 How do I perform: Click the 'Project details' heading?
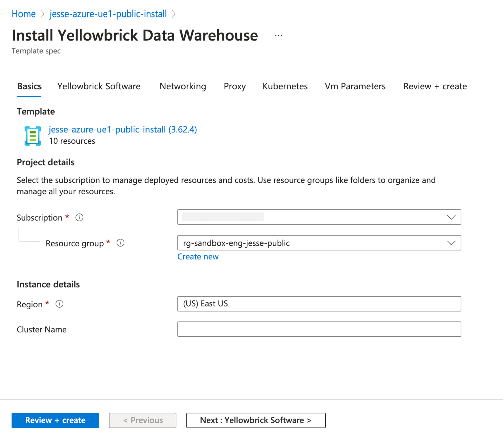(x=45, y=162)
